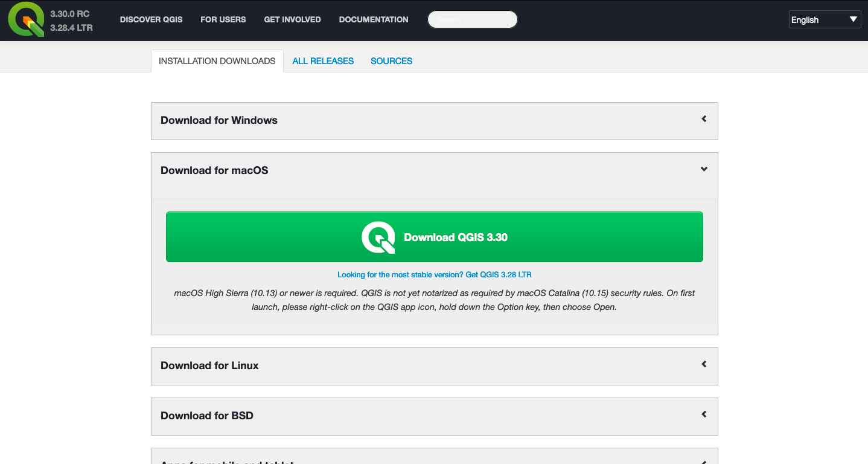Image resolution: width=868 pixels, height=464 pixels.
Task: Click the 3.28.4 LTR version text
Action: [72, 28]
